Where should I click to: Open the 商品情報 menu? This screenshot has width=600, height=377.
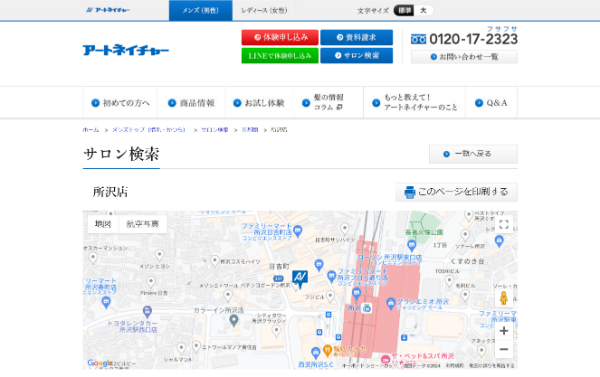[191, 103]
